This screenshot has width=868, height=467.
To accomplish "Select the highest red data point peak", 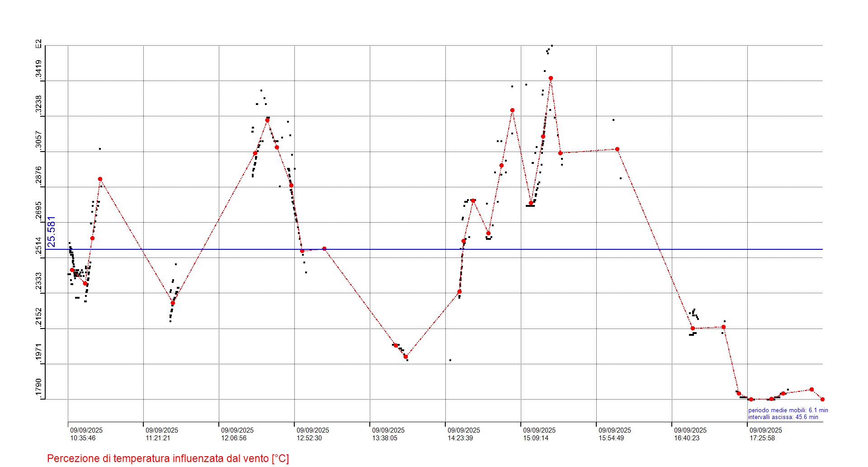I will [x=551, y=78].
